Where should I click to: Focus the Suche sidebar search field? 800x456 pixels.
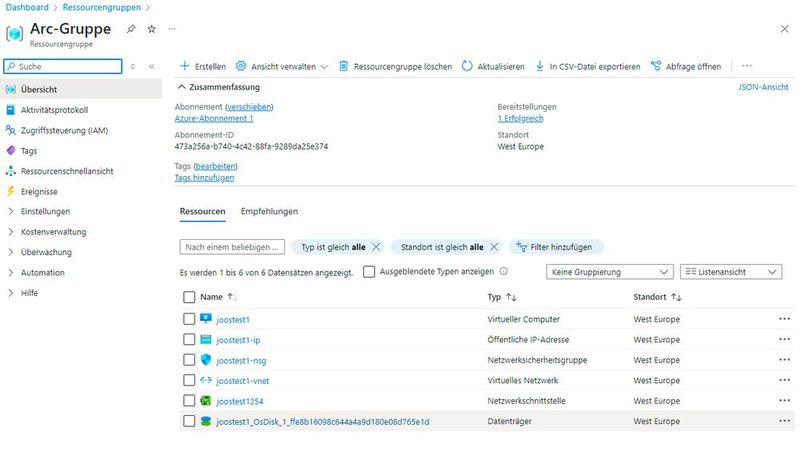coord(63,66)
